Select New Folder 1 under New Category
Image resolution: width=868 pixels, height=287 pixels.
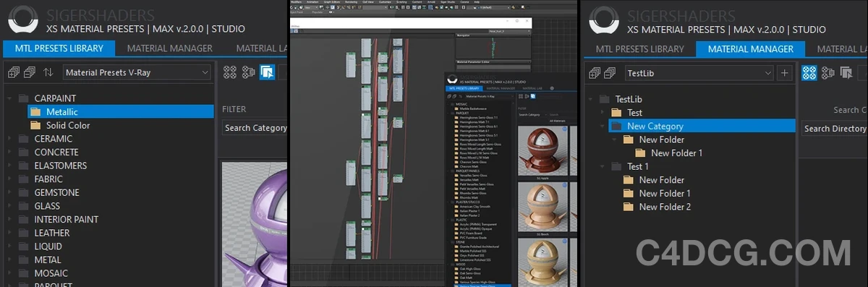click(x=676, y=153)
